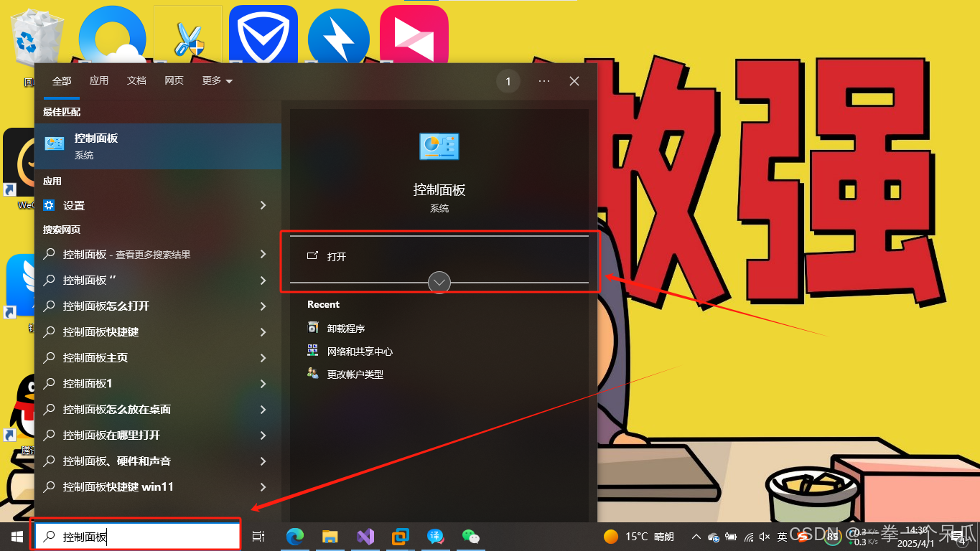Open the blue 译 translator taskbar icon
980x551 pixels.
[x=436, y=536]
